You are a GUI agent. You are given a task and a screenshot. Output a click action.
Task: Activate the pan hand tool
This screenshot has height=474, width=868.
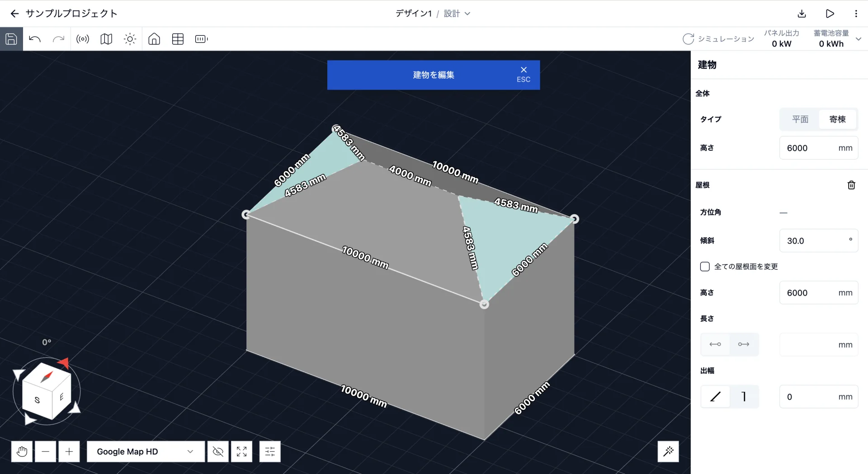pos(22,451)
